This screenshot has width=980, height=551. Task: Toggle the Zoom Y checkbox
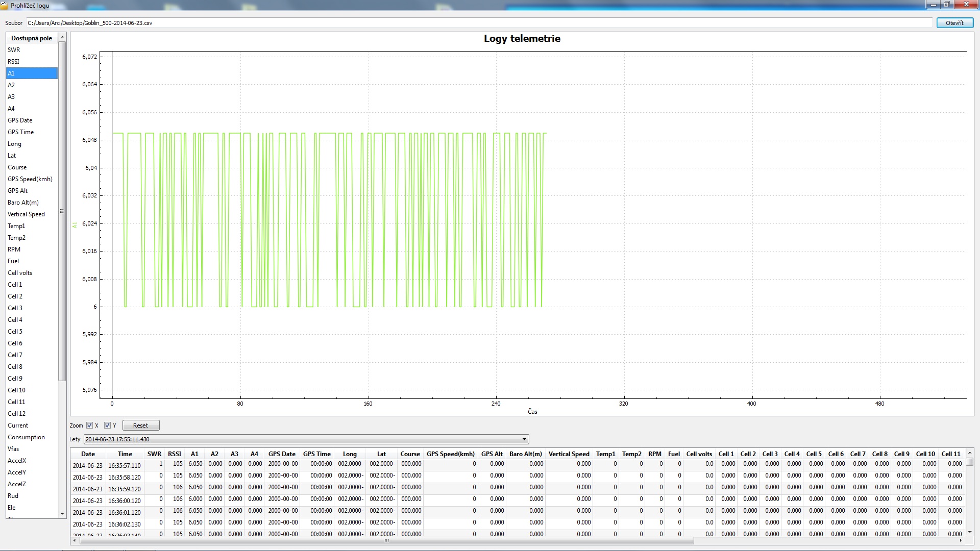107,425
